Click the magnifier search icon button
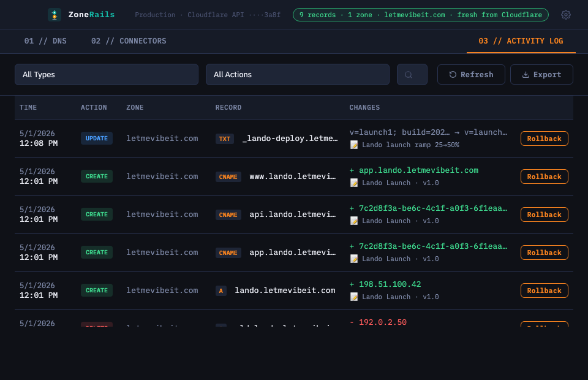This screenshot has width=588, height=380. pyautogui.click(x=412, y=74)
